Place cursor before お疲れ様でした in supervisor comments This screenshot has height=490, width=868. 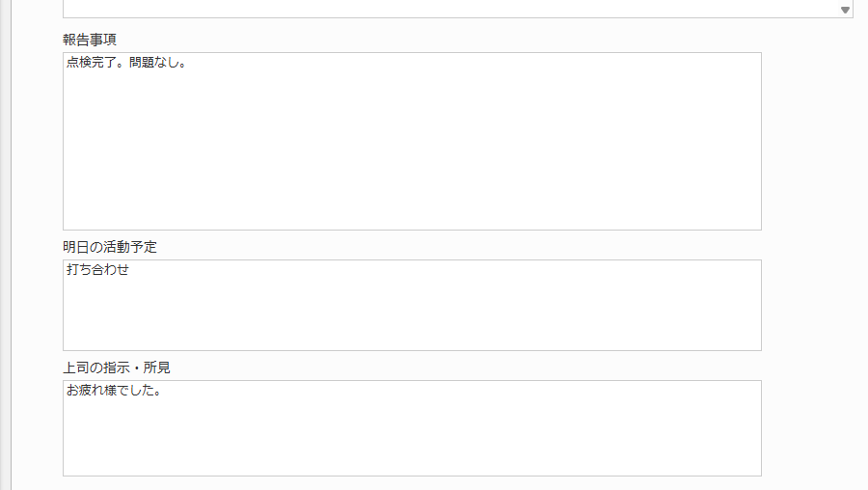(67, 392)
